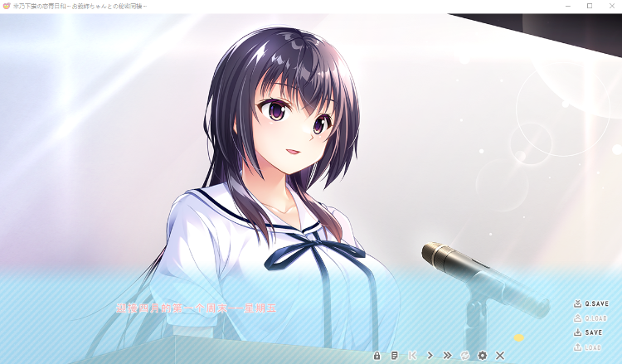This screenshot has height=364, width=622.
Task: Click the Q.SAVE button
Action: pyautogui.click(x=591, y=303)
